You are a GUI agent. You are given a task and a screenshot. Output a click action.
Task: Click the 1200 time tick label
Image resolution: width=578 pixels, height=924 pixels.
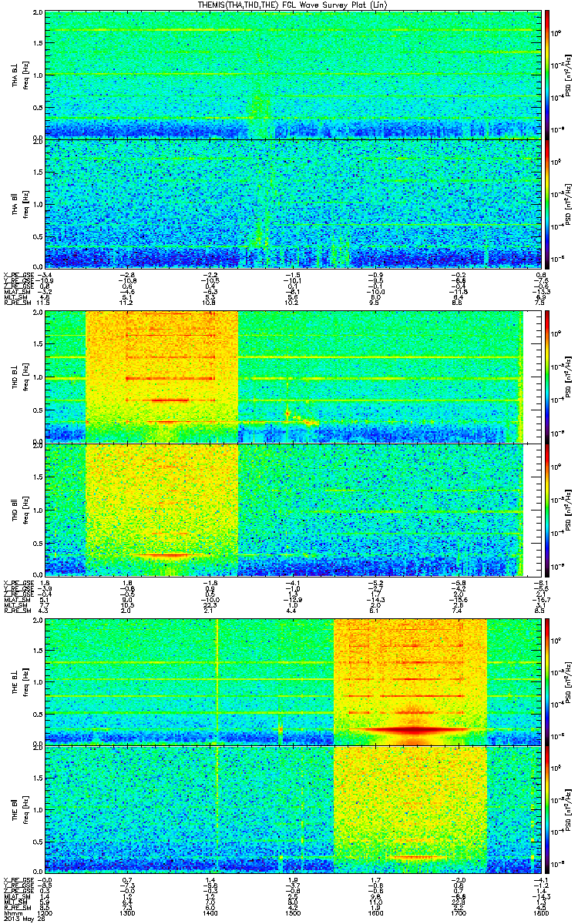click(x=45, y=912)
